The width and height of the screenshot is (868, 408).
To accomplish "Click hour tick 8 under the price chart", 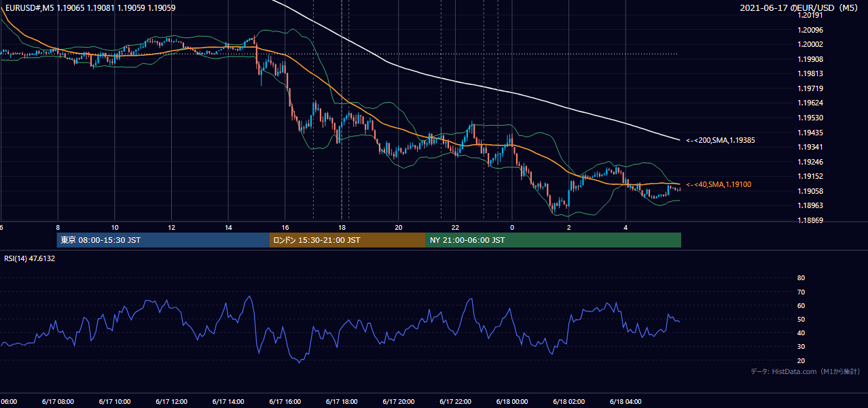I will click(x=58, y=227).
